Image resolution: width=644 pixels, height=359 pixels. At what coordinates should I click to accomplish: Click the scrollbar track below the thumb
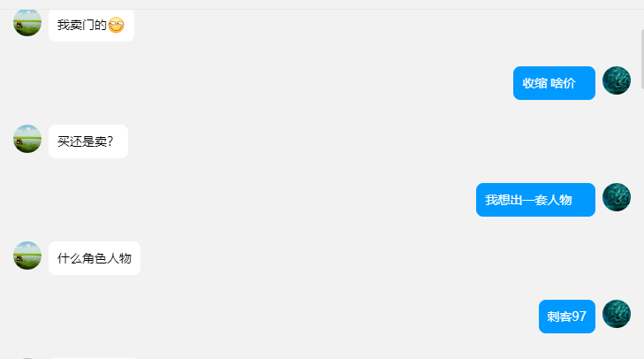642,224
